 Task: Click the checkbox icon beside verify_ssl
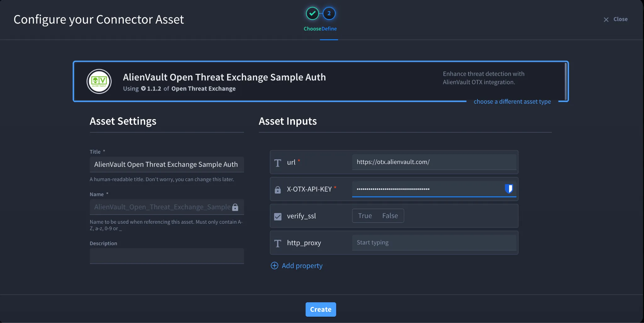coord(278,216)
